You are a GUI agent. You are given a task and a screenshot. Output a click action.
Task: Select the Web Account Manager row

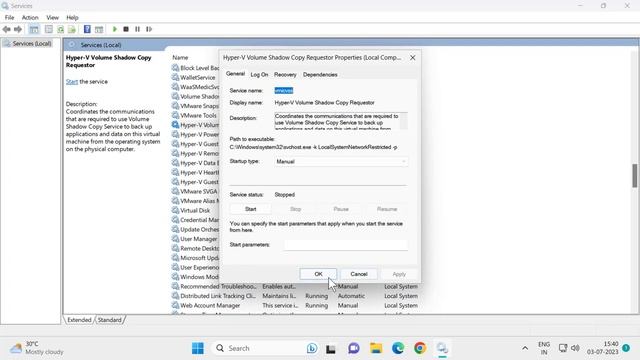pyautogui.click(x=295, y=305)
